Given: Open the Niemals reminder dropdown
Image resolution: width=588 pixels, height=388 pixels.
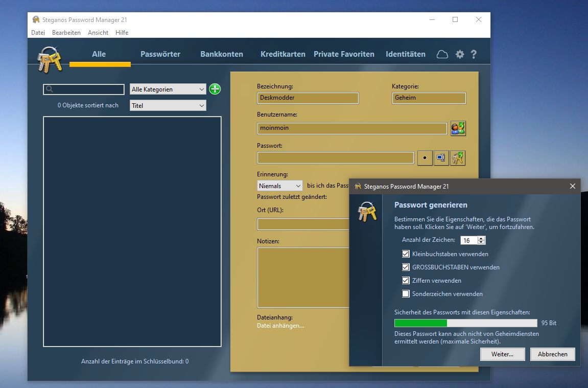Looking at the screenshot, I should click(x=280, y=186).
